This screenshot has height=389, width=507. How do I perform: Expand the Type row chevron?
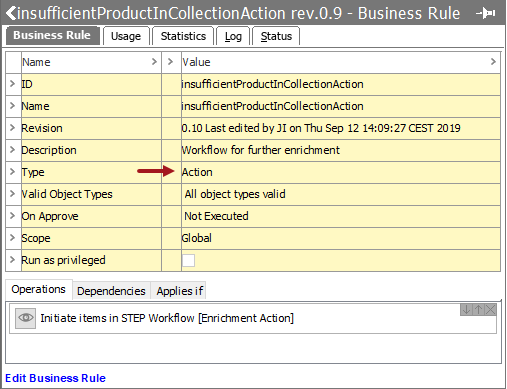(12, 172)
